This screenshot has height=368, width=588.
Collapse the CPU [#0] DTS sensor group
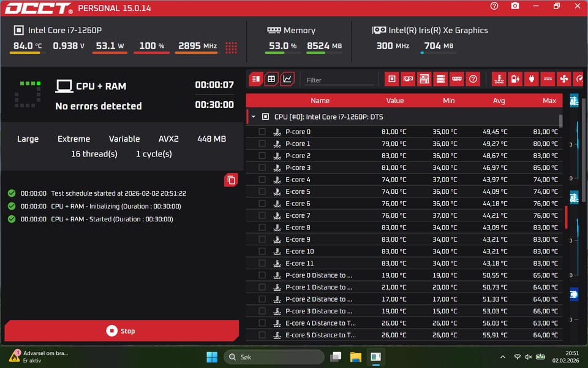254,117
